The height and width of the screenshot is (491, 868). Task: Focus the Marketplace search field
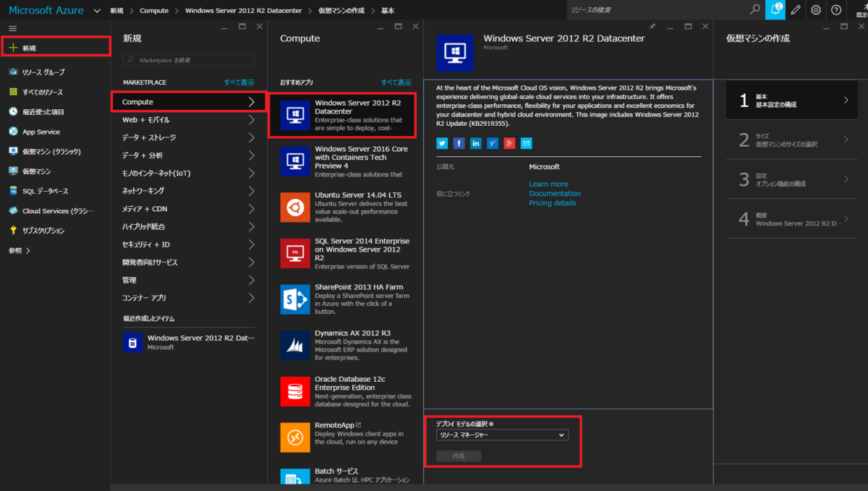(x=189, y=60)
